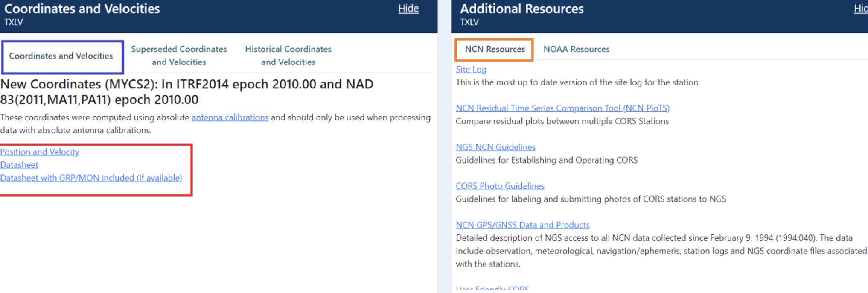The image size is (868, 293).
Task: Switch to Superseded Coordinates and Velocities tab
Action: tap(179, 56)
